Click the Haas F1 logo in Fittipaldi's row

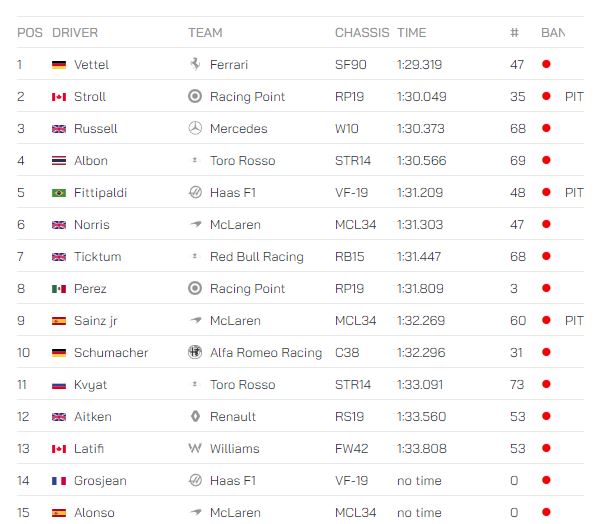(195, 192)
